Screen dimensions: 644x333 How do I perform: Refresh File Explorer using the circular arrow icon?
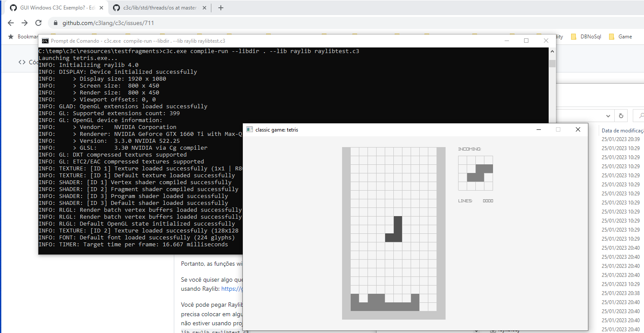click(x=621, y=116)
